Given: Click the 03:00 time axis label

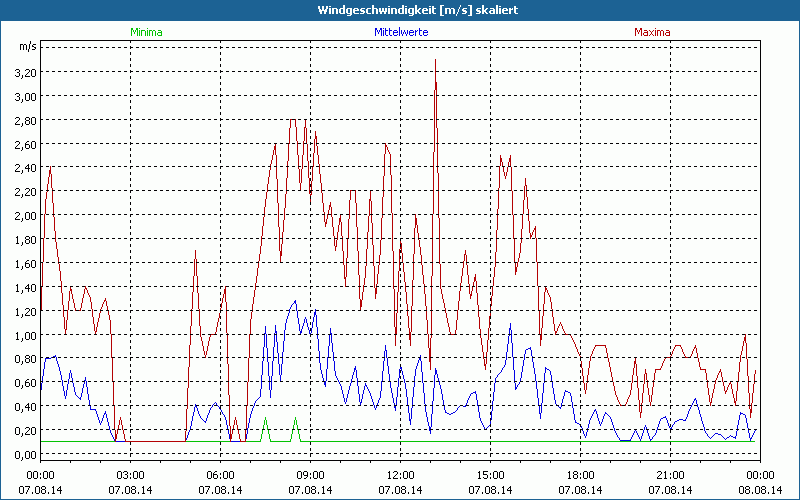Looking at the screenshot, I should (x=130, y=475).
